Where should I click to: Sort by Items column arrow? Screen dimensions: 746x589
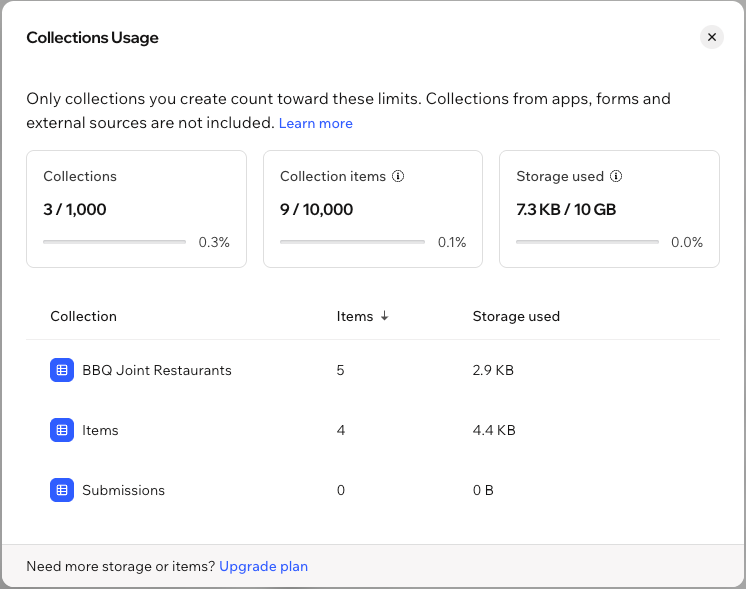point(384,316)
